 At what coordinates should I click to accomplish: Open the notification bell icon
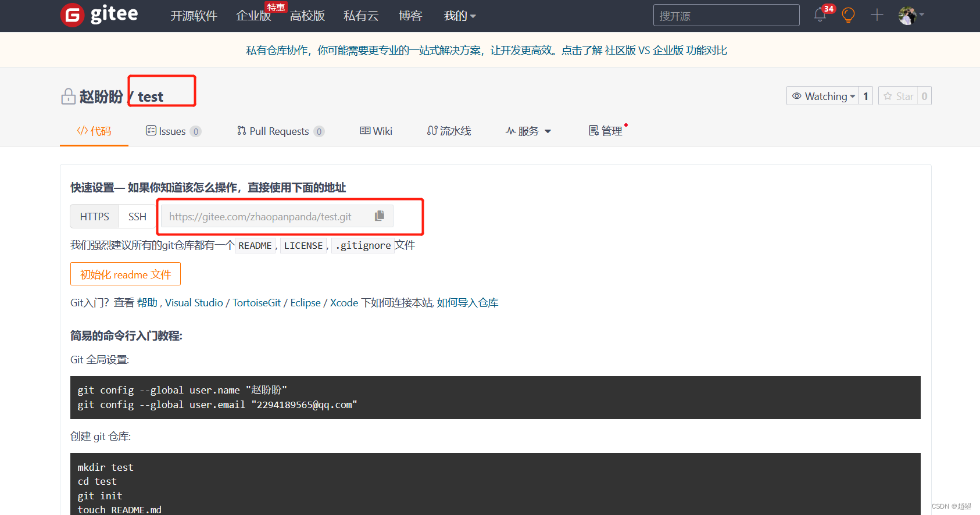820,15
